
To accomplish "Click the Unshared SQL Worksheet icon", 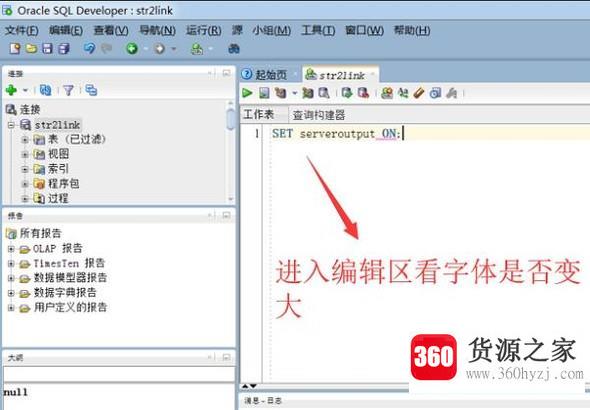I will point(387,93).
